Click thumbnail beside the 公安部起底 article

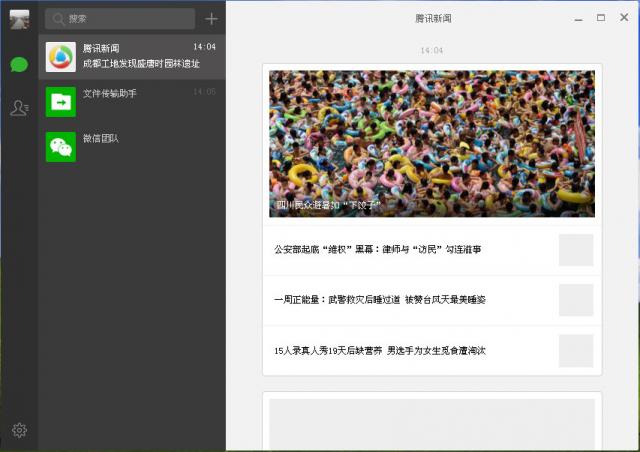576,250
